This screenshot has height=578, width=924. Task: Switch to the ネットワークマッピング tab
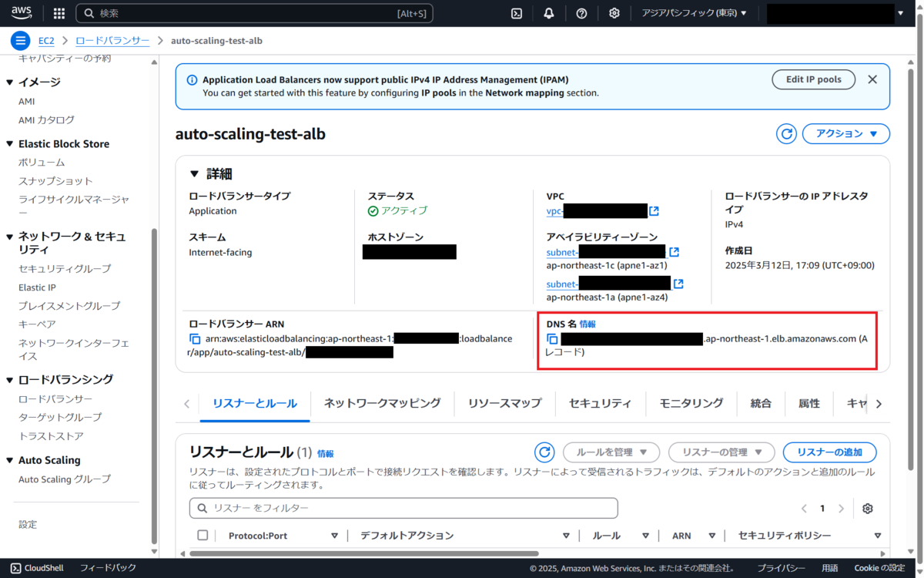coord(383,403)
